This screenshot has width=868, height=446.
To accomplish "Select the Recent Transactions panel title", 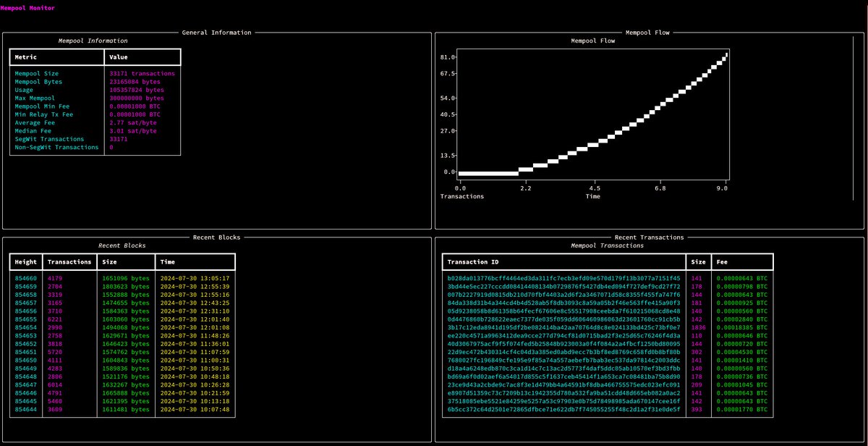I will click(649, 237).
